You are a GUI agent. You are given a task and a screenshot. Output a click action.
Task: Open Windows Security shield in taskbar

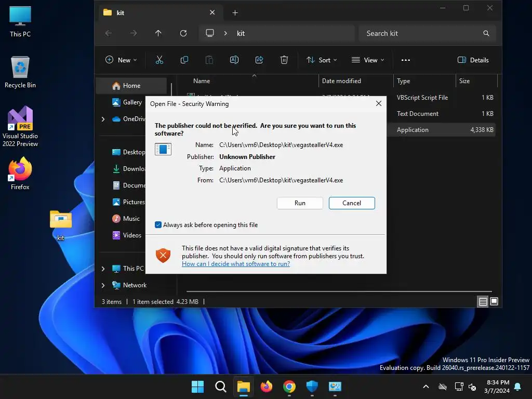point(312,387)
